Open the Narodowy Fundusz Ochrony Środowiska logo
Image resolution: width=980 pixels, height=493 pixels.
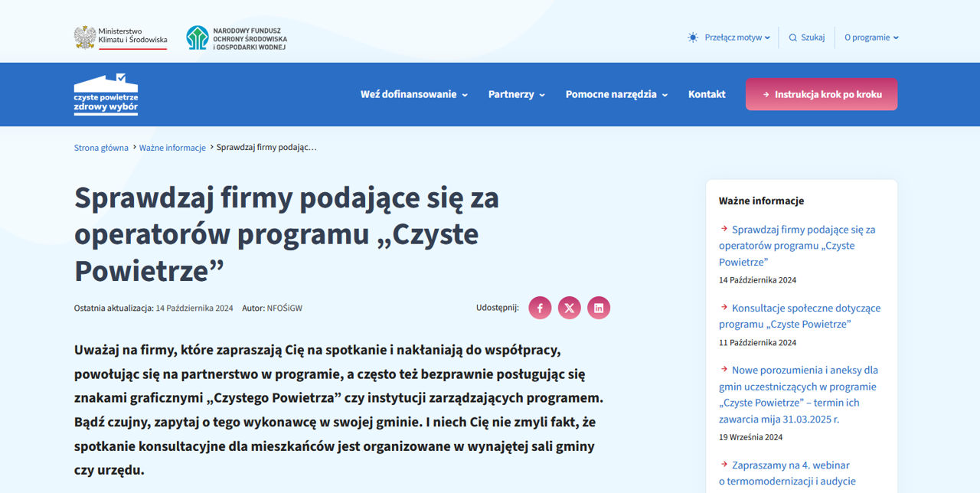237,38
